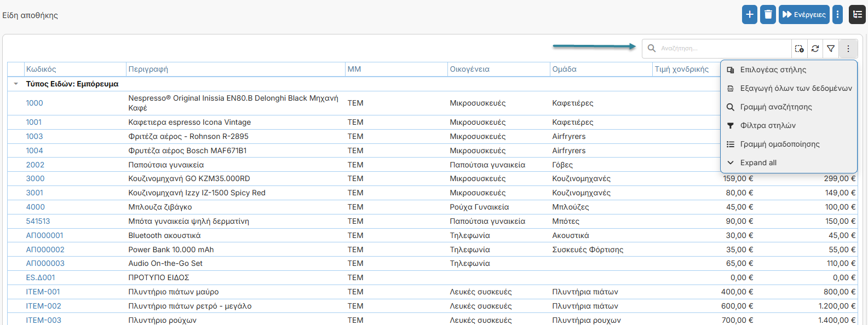
Task: Collapse the Τύπος Ειδών: Εμπόρευμα group
Action: pyautogui.click(x=16, y=84)
